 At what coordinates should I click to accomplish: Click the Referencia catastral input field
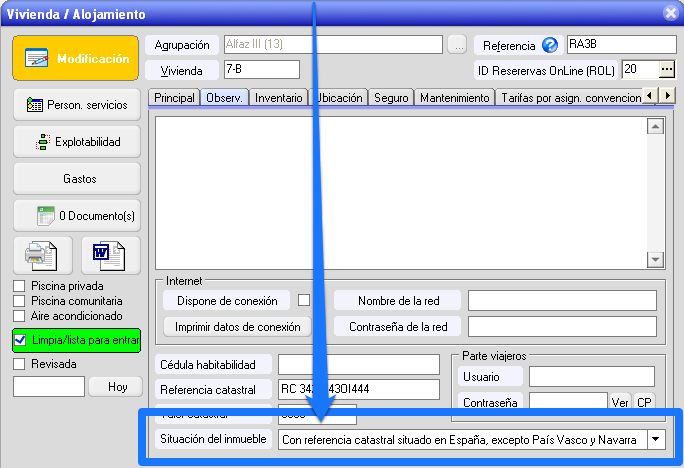358,389
